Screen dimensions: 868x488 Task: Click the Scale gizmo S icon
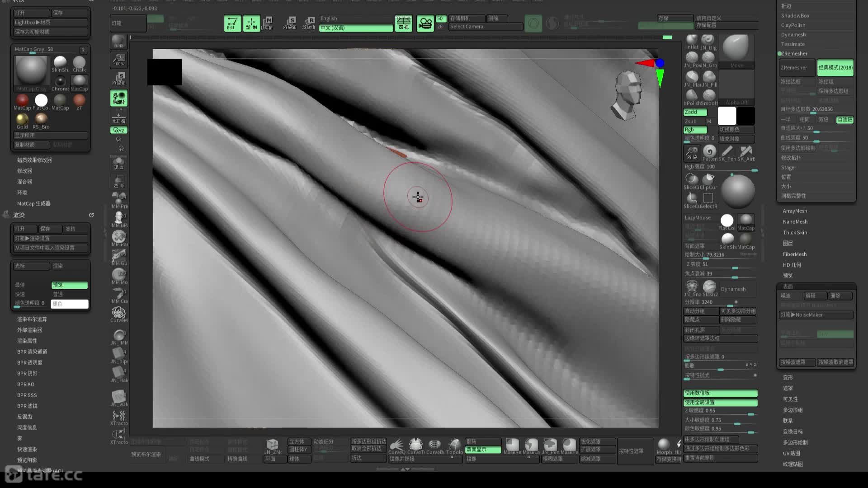click(290, 23)
